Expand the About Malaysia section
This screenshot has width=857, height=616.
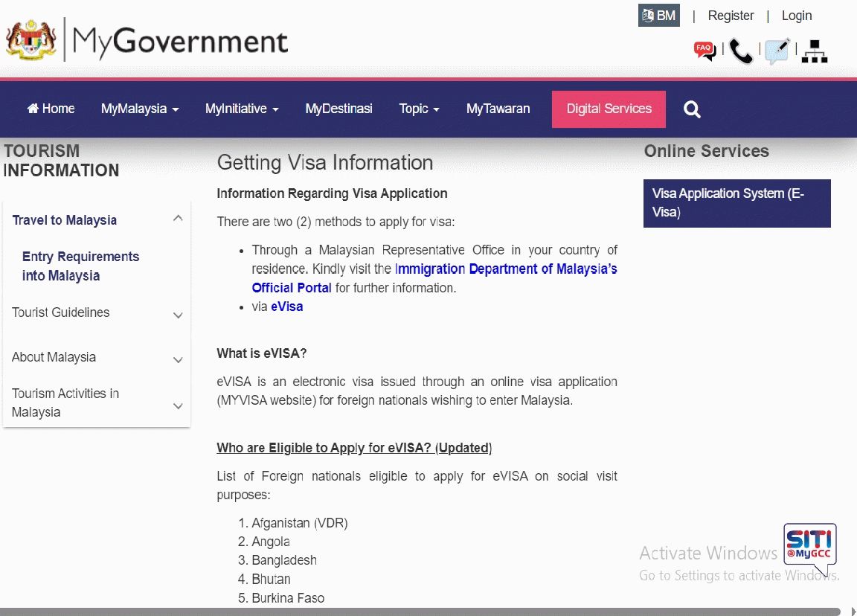click(x=178, y=359)
